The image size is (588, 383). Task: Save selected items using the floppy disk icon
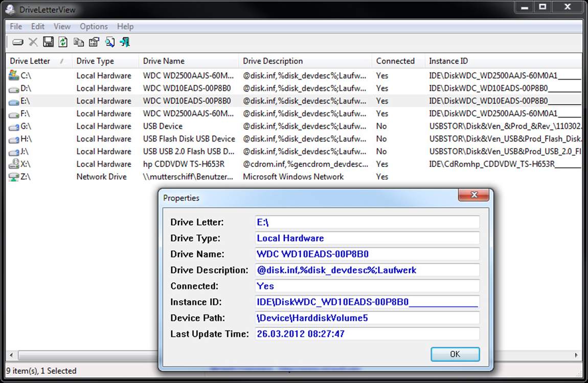coord(48,42)
